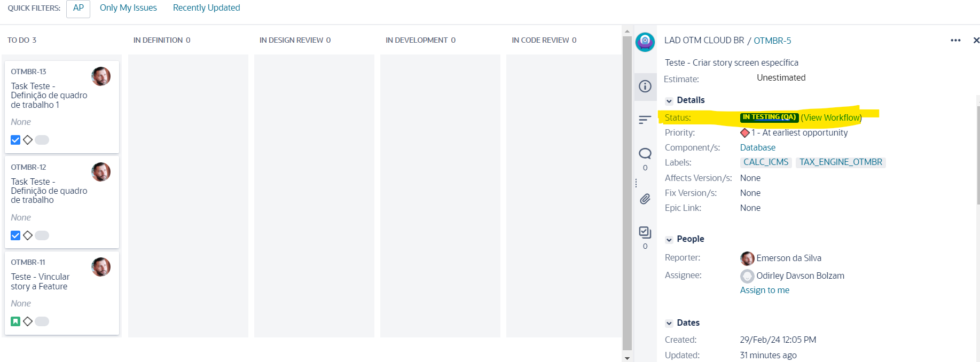This screenshot has height=362, width=980.
Task: Click assignee avatar on OTMBR-12 card
Action: 101,172
